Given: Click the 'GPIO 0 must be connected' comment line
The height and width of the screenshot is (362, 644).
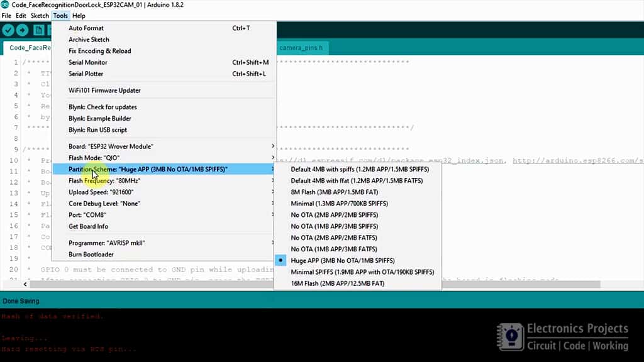Looking at the screenshot, I should 157,269.
